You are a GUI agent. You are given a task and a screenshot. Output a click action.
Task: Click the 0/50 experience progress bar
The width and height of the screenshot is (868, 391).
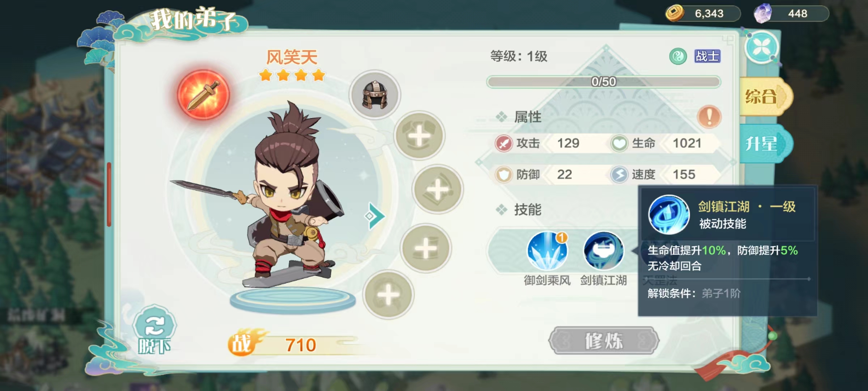pos(603,82)
